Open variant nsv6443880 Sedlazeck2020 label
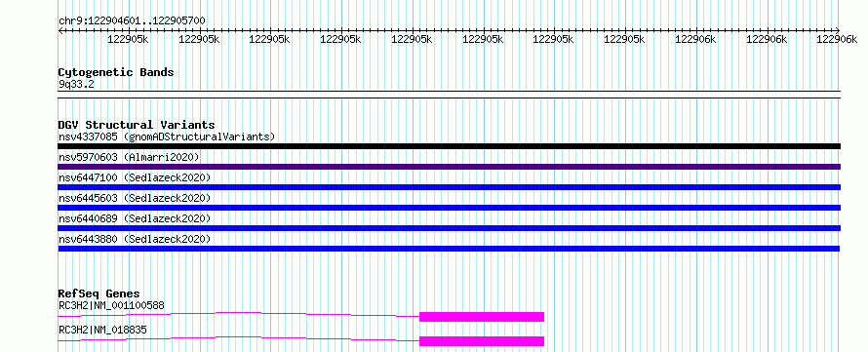Viewport: 868px width, 352px height. coord(135,239)
